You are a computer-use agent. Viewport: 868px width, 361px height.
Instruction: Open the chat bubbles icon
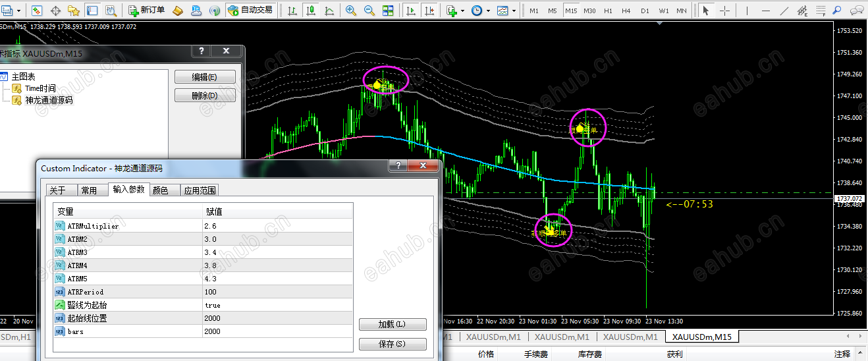pos(857,11)
